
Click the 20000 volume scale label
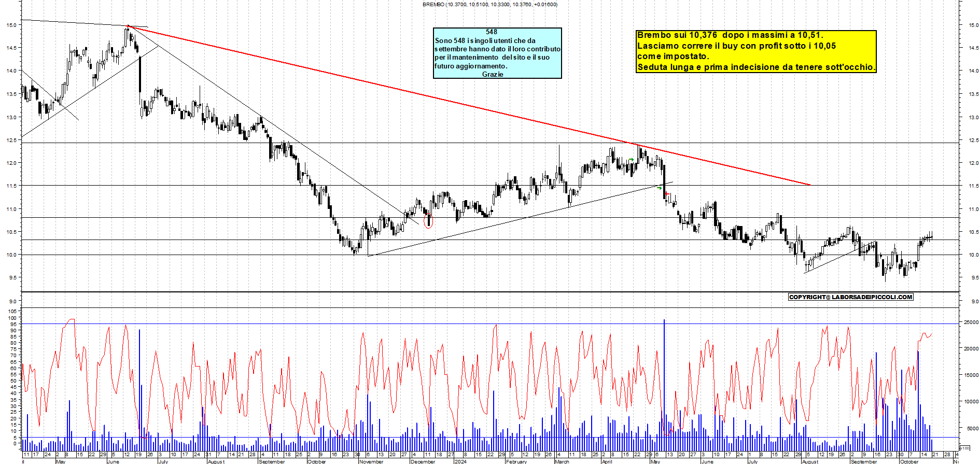click(971, 349)
